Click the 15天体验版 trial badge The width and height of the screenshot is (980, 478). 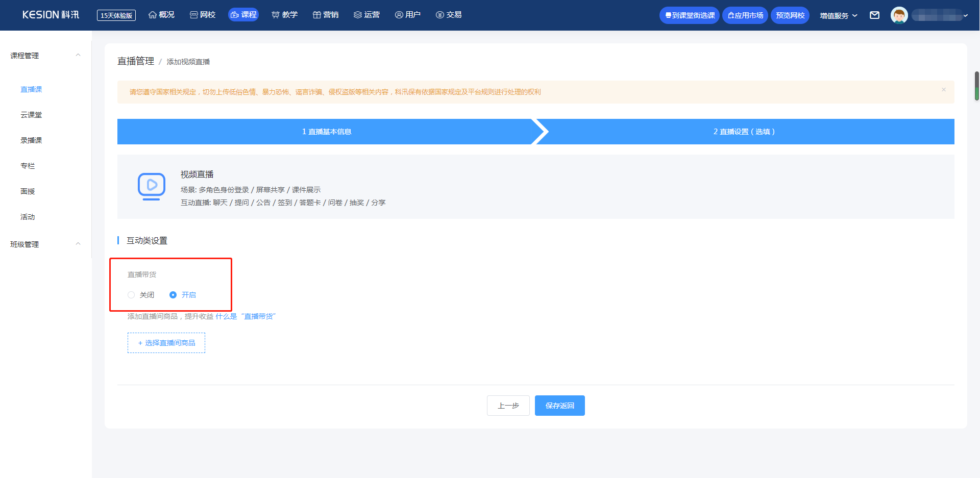(x=116, y=15)
